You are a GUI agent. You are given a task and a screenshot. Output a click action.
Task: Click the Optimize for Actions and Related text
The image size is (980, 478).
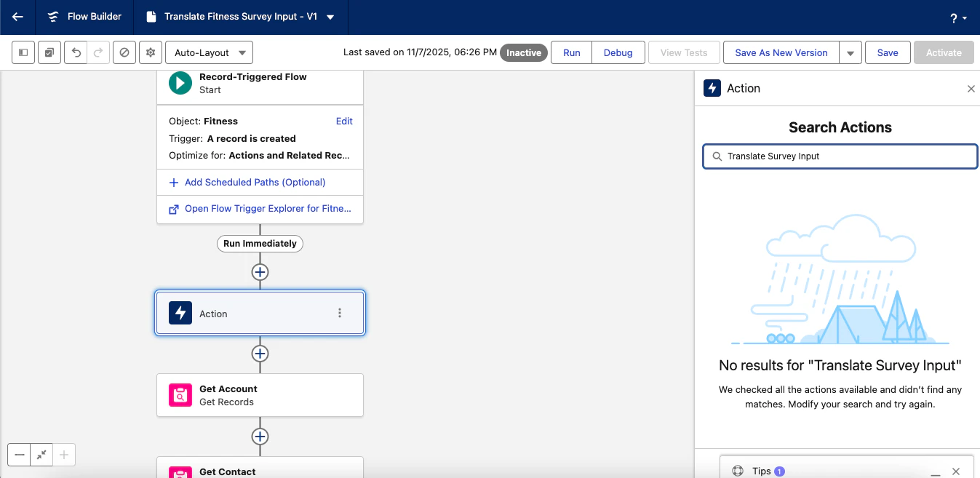(x=259, y=155)
